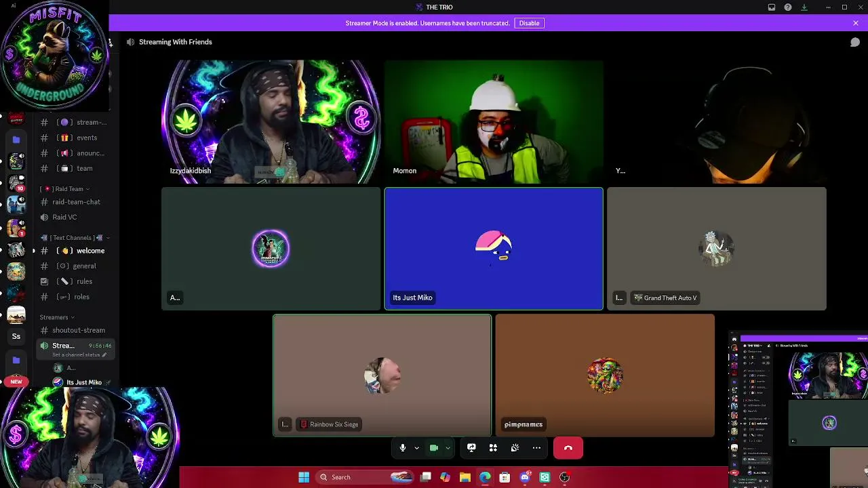Open the soundboard icon
The height and width of the screenshot is (488, 868).
(x=515, y=448)
